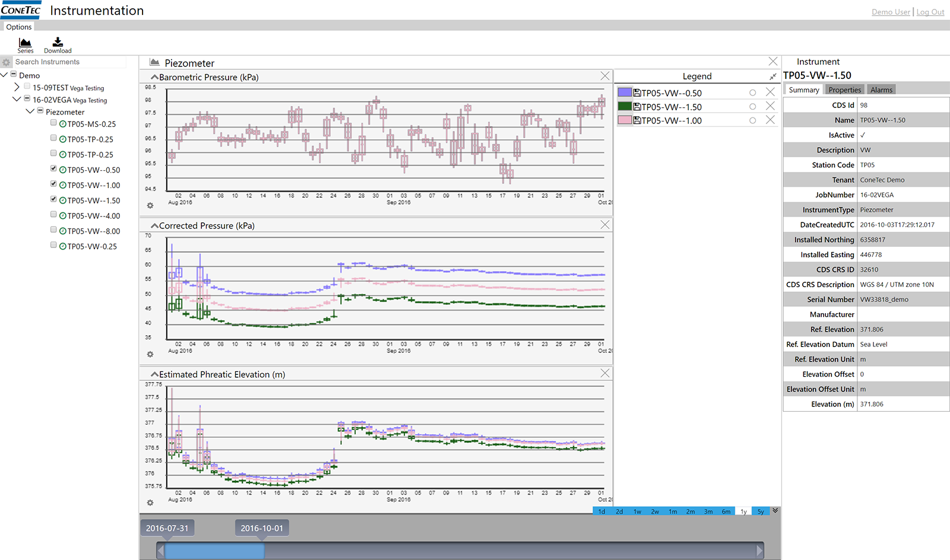Select the 1y time range button
950x560 pixels.
[x=743, y=511]
